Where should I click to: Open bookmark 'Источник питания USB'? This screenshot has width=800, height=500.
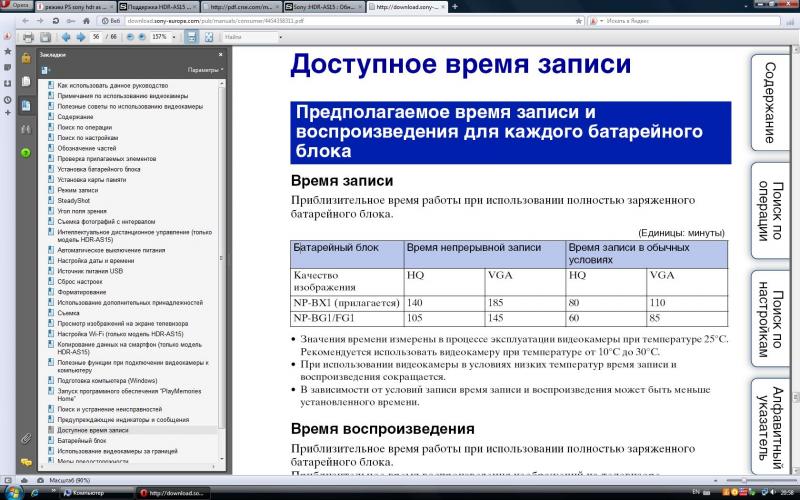(90, 271)
